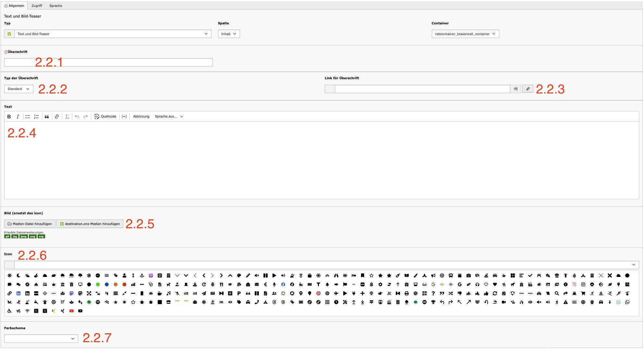Pick the trophy icon from the grid
644x349 pixels.
tap(433, 302)
